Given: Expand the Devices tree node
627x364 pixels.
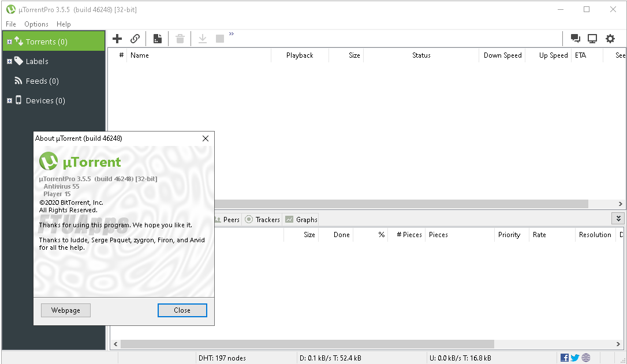Looking at the screenshot, I should [10, 101].
